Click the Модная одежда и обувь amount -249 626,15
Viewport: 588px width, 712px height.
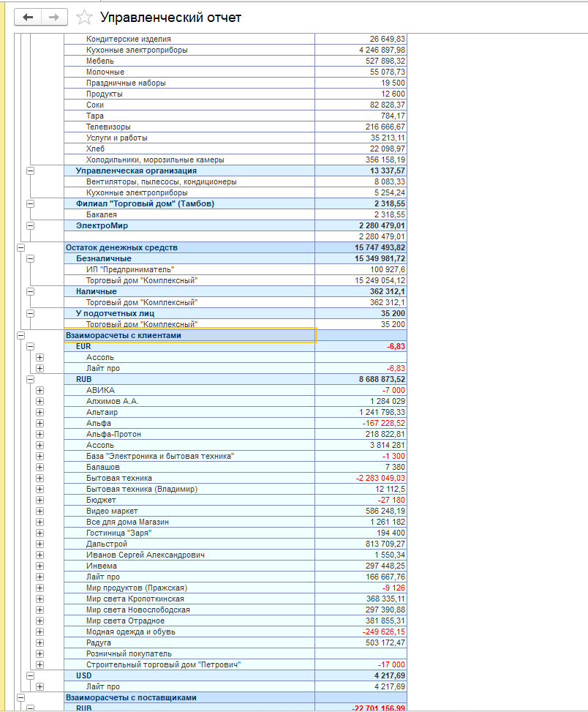point(384,632)
